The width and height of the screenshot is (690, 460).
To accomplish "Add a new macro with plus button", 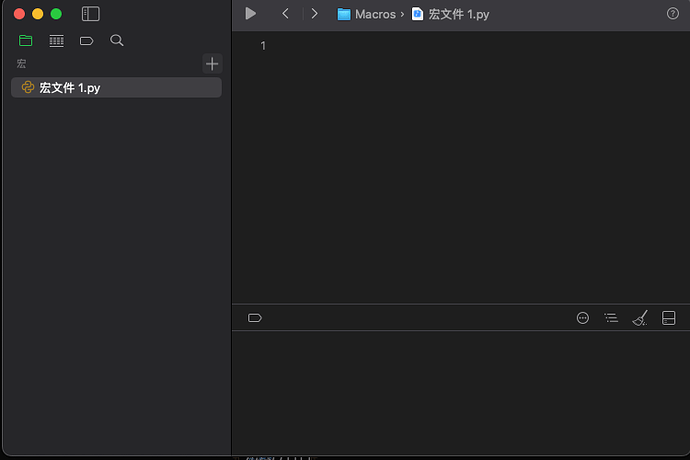I will tap(212, 64).
